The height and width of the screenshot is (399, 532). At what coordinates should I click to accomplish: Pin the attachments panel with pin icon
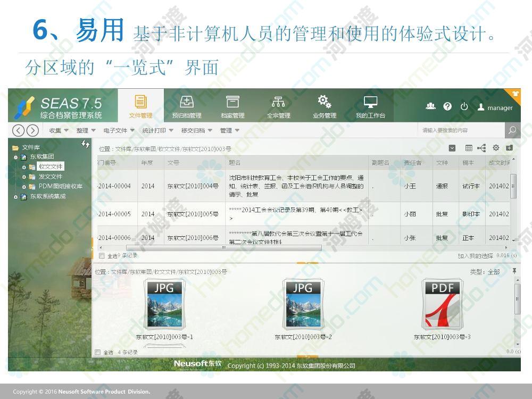(514, 271)
